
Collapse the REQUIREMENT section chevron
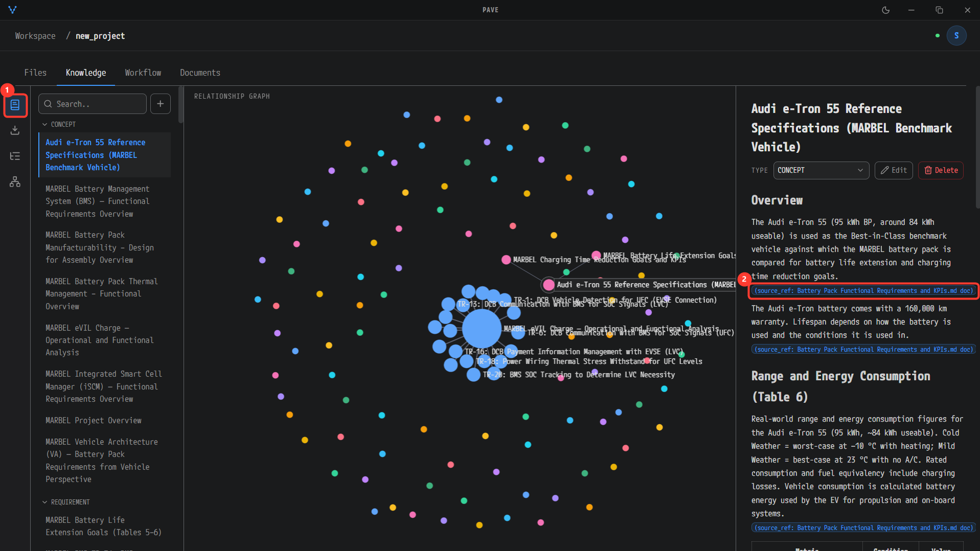pyautogui.click(x=44, y=502)
